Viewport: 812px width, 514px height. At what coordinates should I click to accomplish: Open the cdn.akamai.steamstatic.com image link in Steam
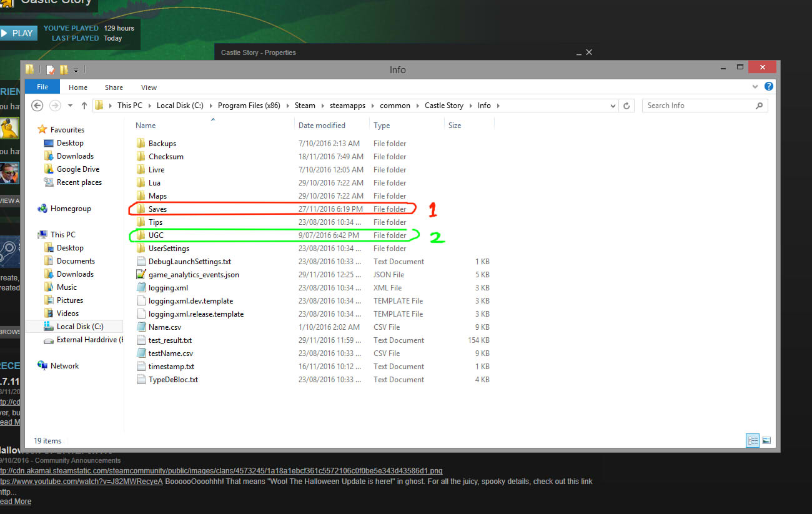click(221, 471)
